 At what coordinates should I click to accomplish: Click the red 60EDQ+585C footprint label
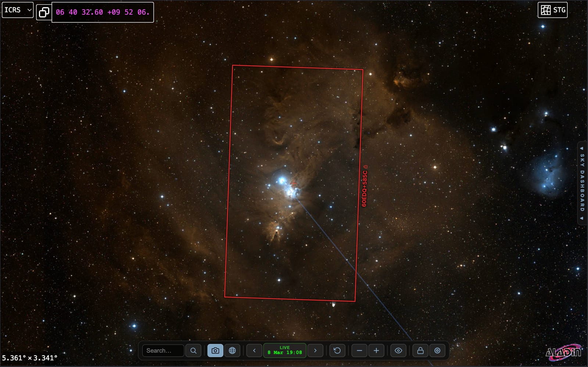point(365,186)
